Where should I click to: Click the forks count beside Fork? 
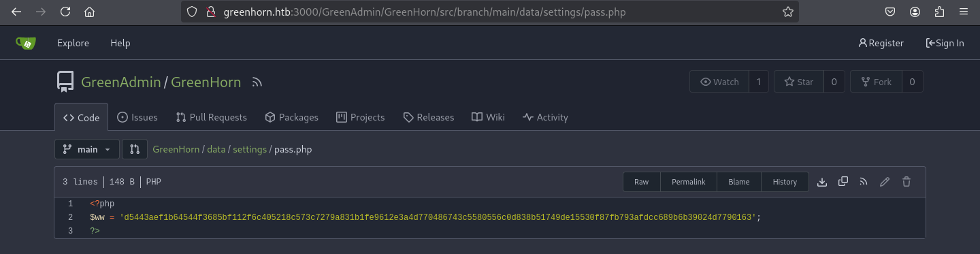pos(912,82)
